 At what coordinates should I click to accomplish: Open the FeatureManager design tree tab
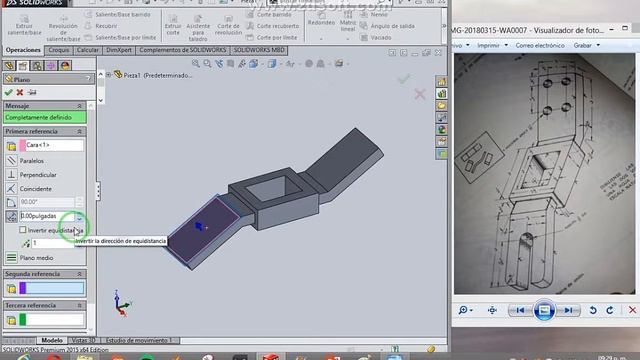click(9, 66)
